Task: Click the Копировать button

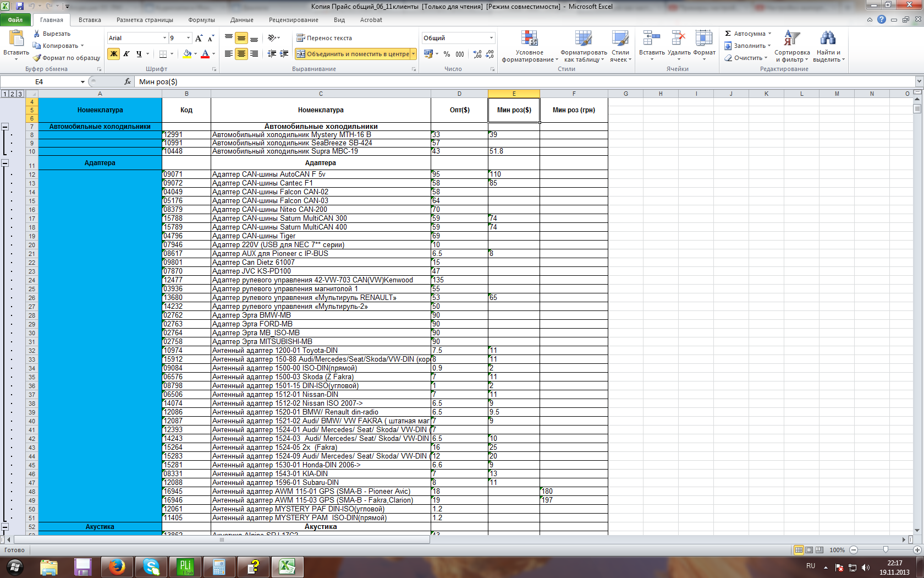Action: tap(58, 46)
